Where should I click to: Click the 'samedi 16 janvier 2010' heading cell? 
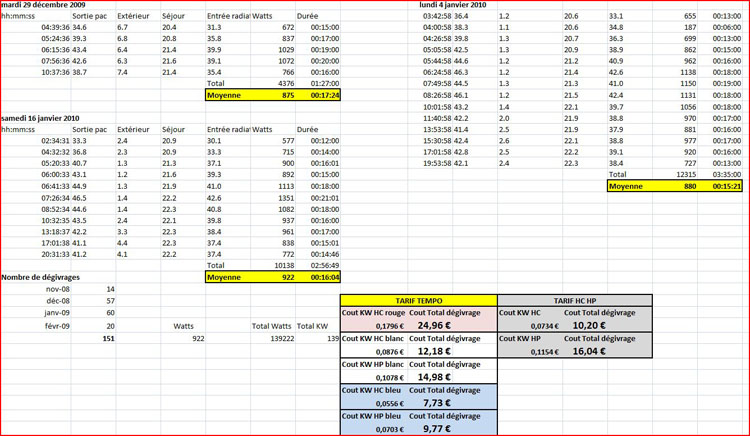pyautogui.click(x=41, y=118)
